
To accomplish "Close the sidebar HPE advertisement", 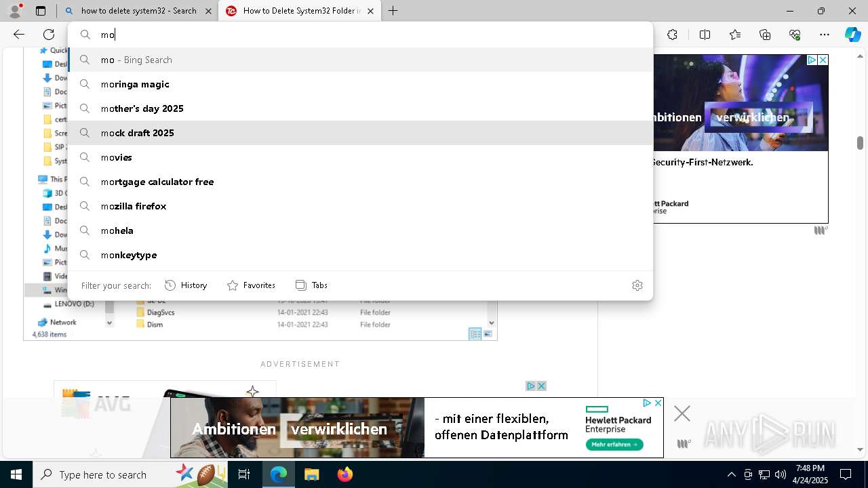I will click(823, 60).
